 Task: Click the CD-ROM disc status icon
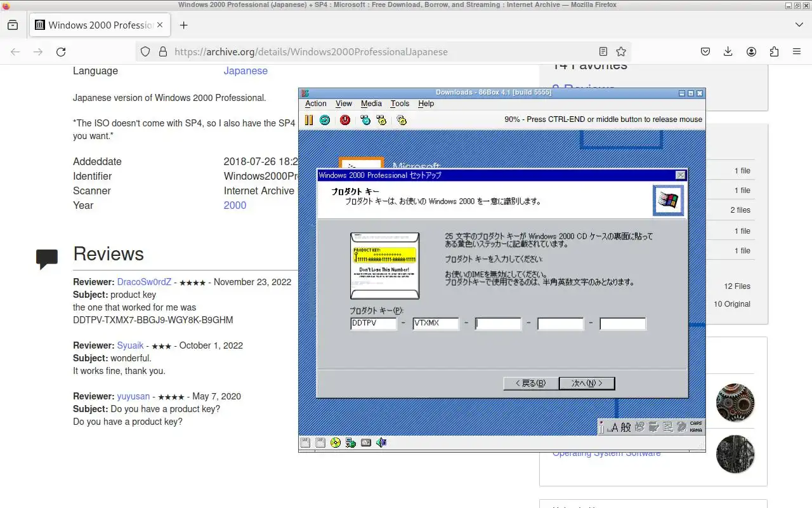tap(336, 443)
